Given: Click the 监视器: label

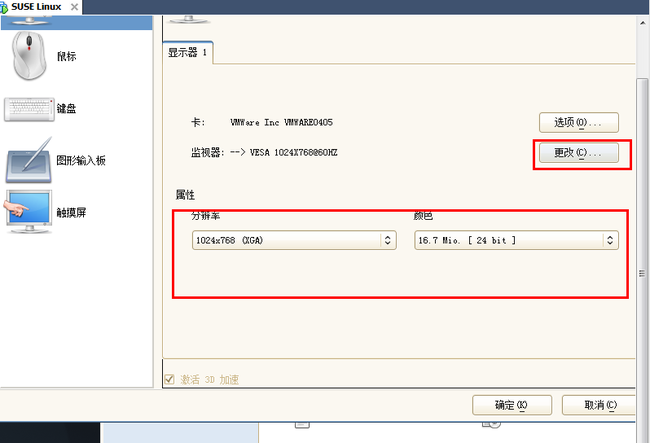Looking at the screenshot, I should pyautogui.click(x=208, y=153).
